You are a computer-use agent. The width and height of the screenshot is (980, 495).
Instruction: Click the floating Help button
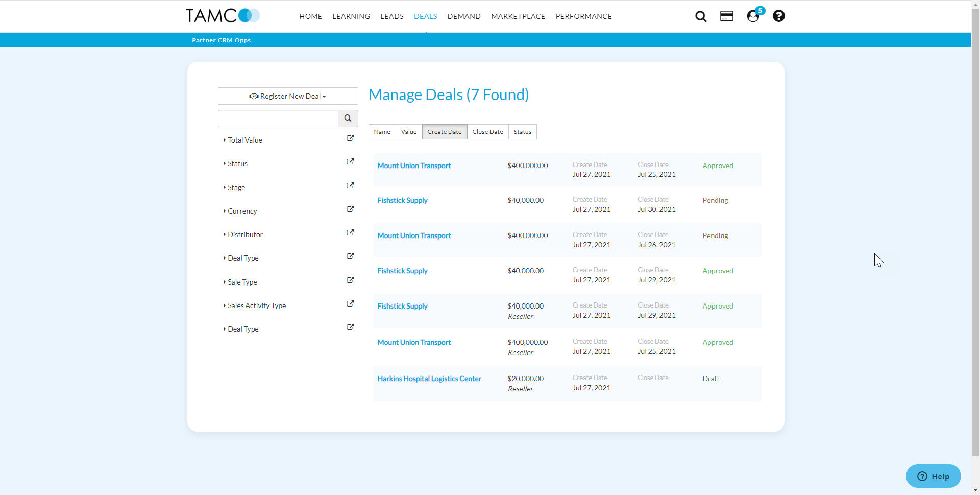point(933,476)
